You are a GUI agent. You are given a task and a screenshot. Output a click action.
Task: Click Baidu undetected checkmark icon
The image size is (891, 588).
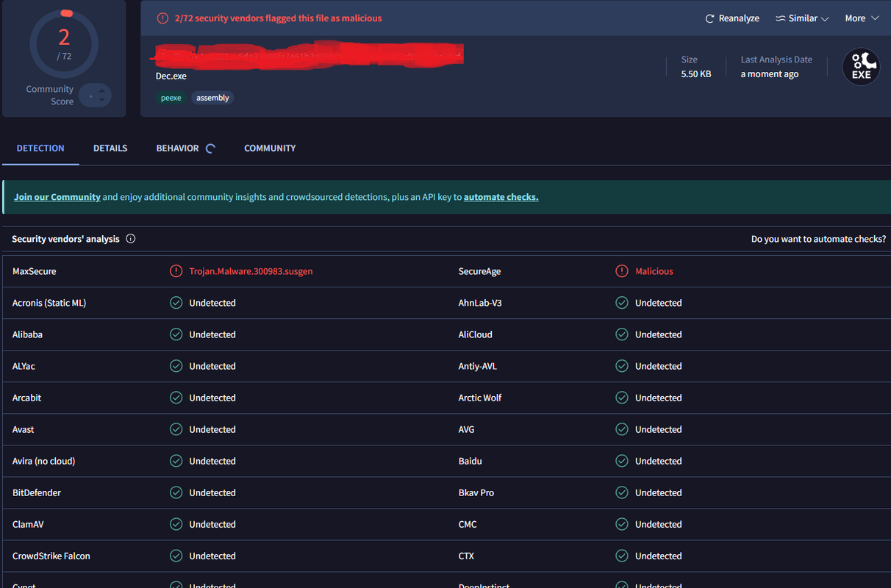tap(622, 461)
